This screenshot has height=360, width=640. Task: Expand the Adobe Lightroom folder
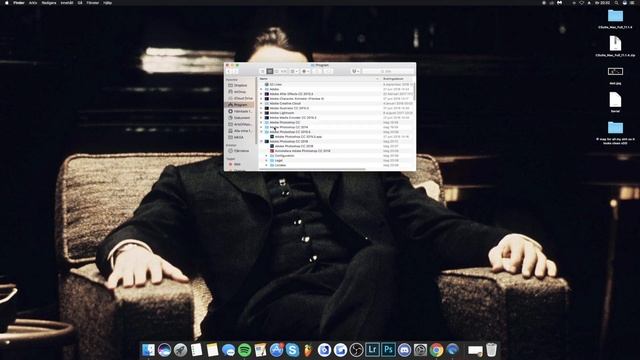coord(262,113)
